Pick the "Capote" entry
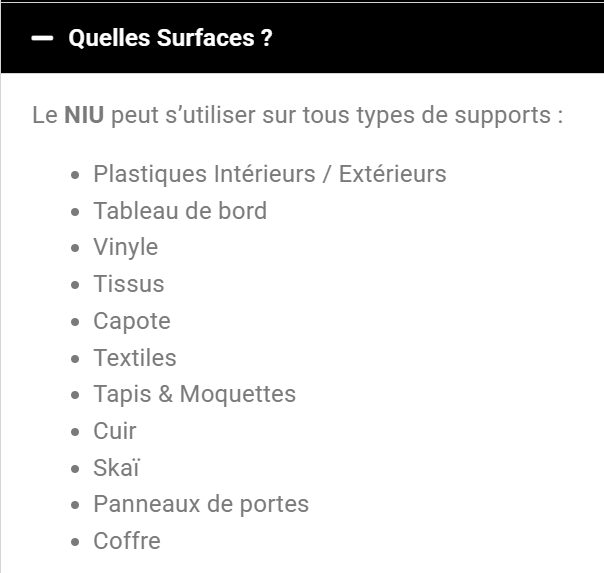The image size is (604, 573). pyautogui.click(x=131, y=321)
